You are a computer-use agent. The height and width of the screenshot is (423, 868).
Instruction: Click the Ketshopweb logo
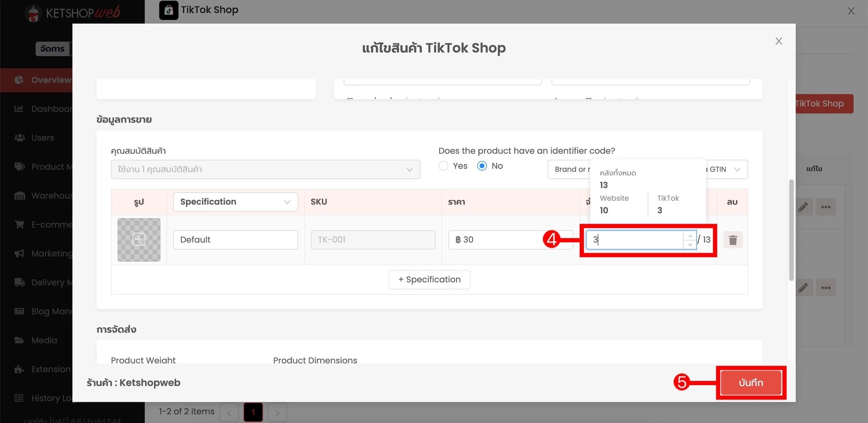(72, 12)
